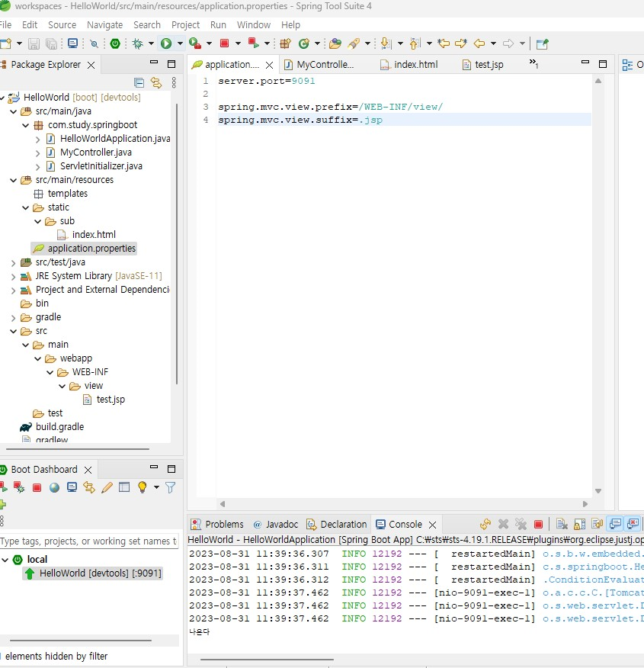Click the Console horizontal scrollbar thumb
The height and width of the screenshot is (668, 644).
267,659
